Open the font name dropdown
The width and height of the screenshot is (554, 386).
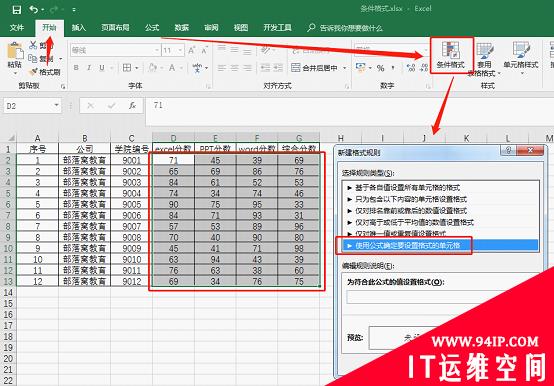(x=157, y=51)
